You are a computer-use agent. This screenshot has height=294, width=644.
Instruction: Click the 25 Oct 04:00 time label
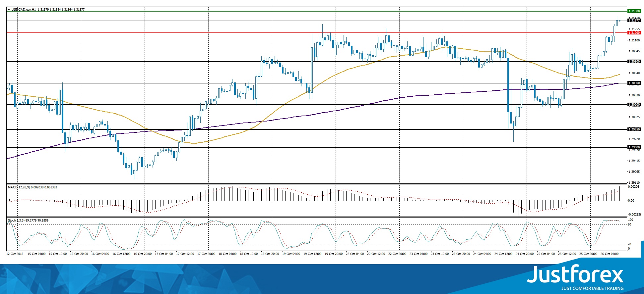coord(546,254)
